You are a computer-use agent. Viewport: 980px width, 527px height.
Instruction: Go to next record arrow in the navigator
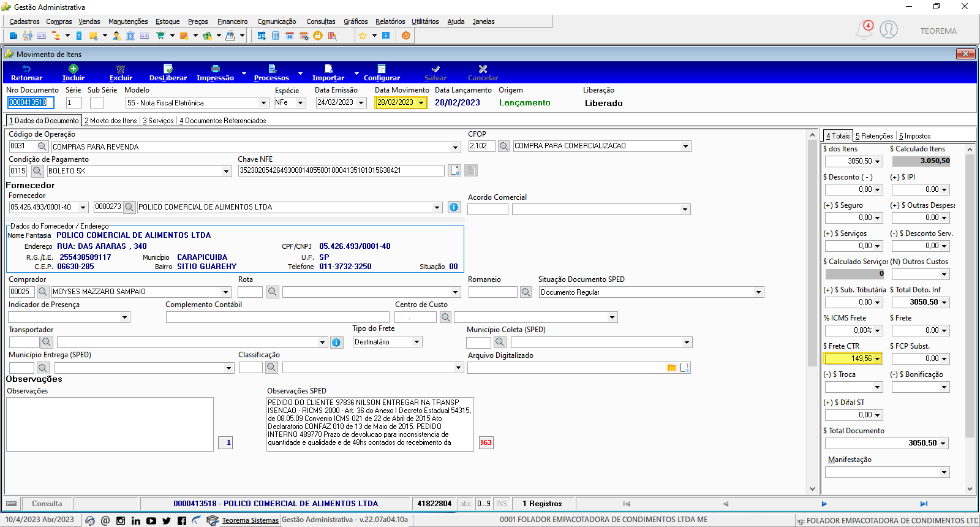(824, 504)
